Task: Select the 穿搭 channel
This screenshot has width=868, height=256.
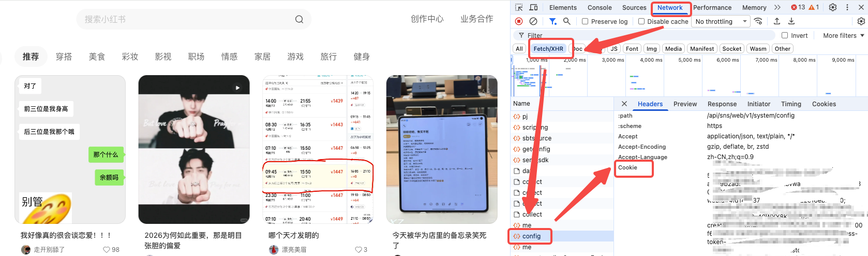Action: 64,56
